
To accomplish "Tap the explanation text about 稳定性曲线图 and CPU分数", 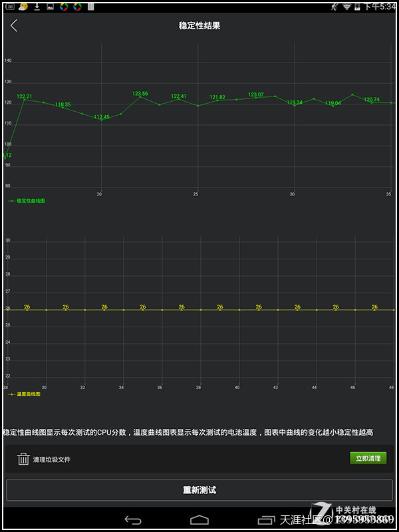I will 188,433.
